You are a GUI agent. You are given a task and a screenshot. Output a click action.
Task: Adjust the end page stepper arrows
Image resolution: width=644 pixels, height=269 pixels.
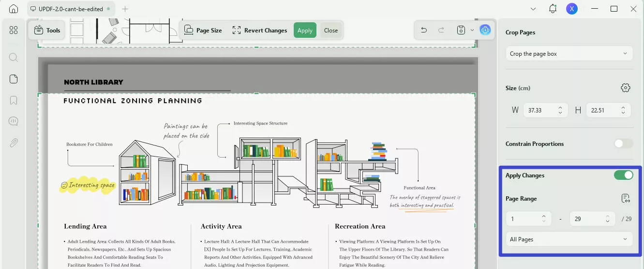tap(607, 219)
